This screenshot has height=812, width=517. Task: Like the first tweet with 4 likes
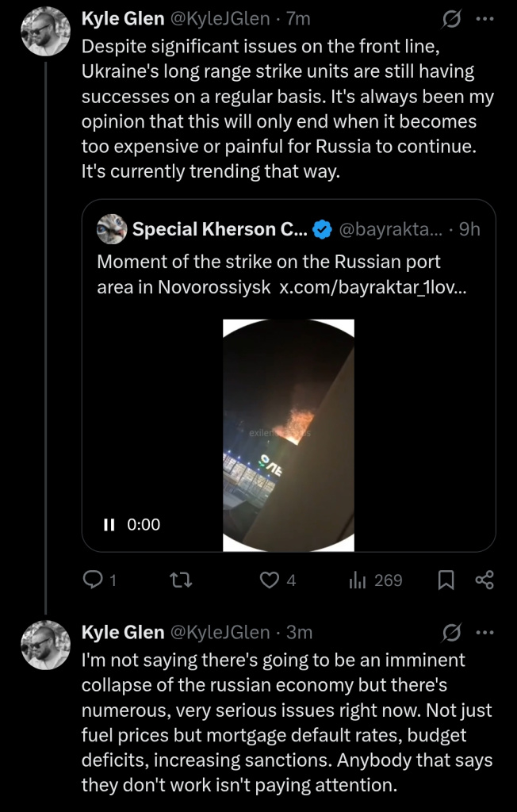coord(268,580)
